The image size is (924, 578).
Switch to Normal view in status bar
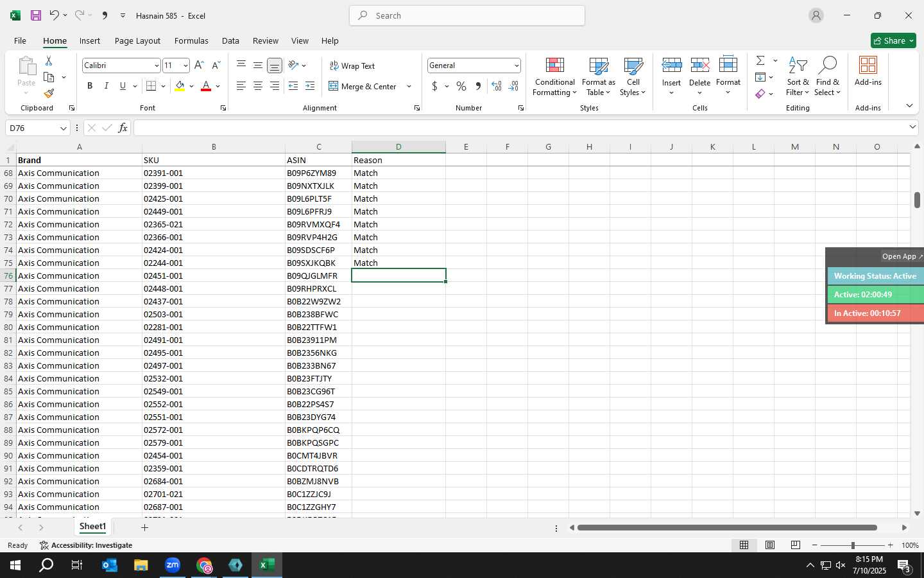744,545
